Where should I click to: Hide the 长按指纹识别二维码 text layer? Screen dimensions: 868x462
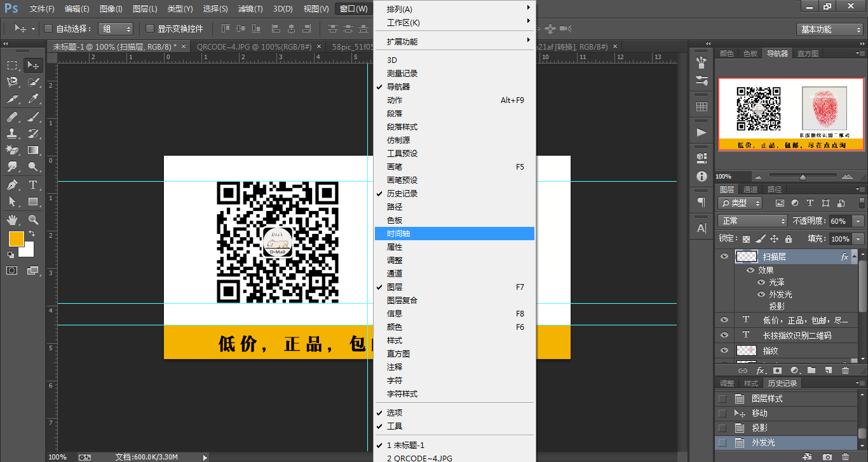724,335
